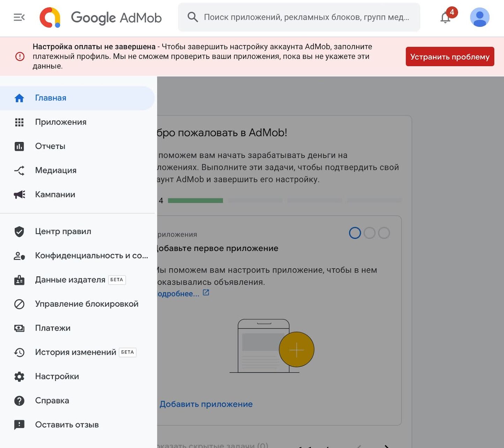Select the Платежи sidebar icon
Image resolution: width=504 pixels, height=448 pixels.
click(19, 328)
